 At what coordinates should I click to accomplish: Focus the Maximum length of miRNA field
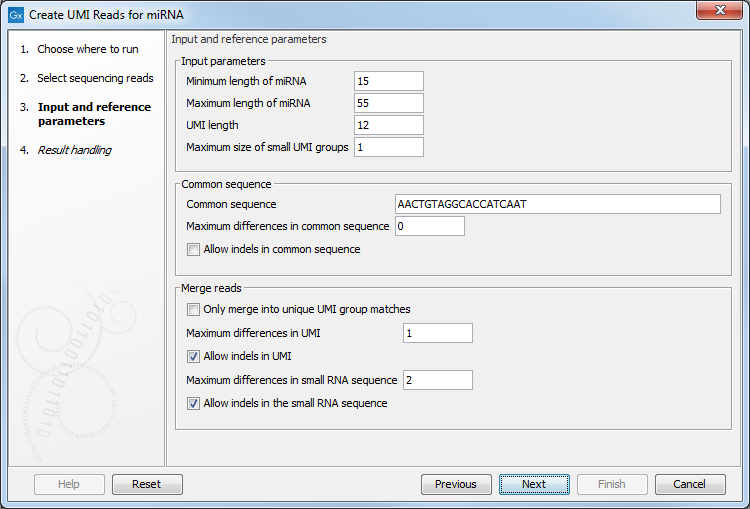coord(388,104)
